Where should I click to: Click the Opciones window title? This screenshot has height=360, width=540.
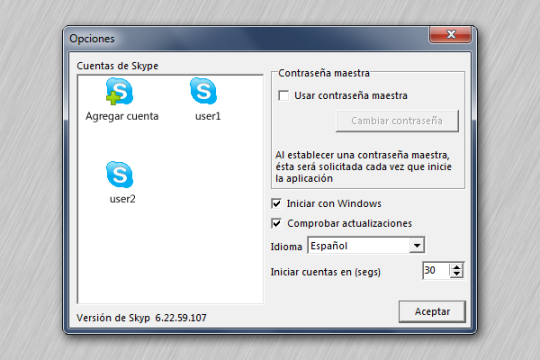(92, 39)
